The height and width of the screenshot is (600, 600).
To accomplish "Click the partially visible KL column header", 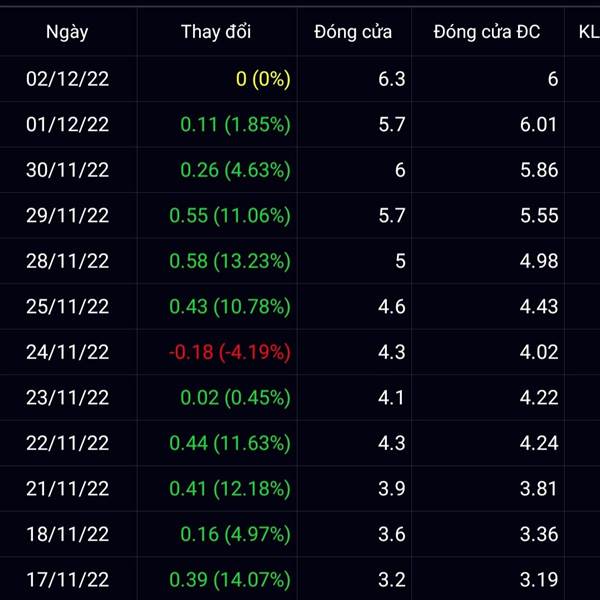I will coord(587,32).
